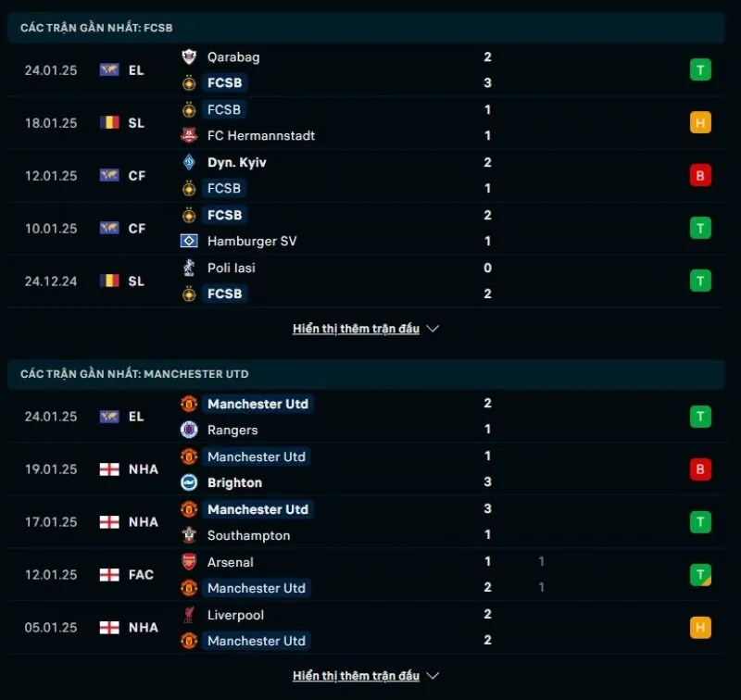Image resolution: width=741 pixels, height=700 pixels.
Task: Open the Manchester Utd vs Brighton match row
Action: 370,469
